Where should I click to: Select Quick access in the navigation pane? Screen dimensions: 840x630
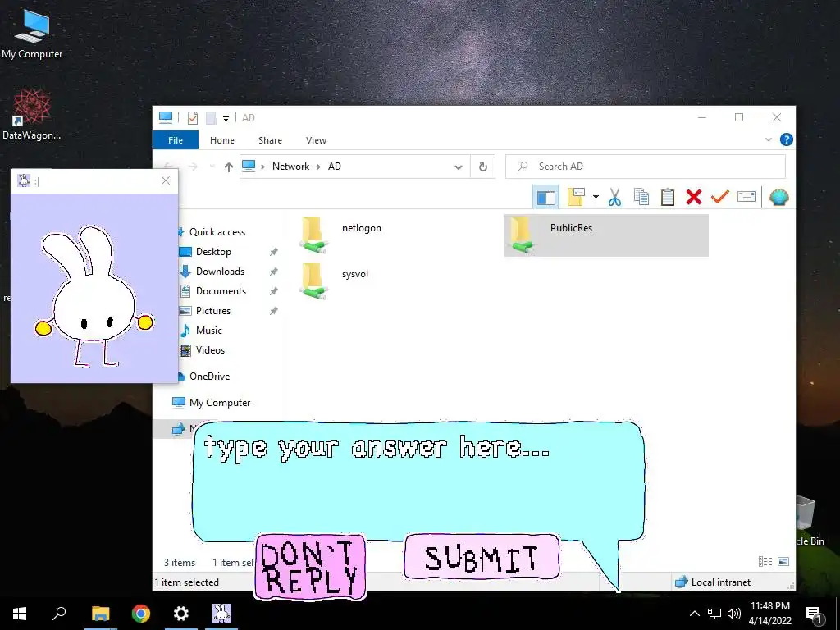tap(217, 232)
